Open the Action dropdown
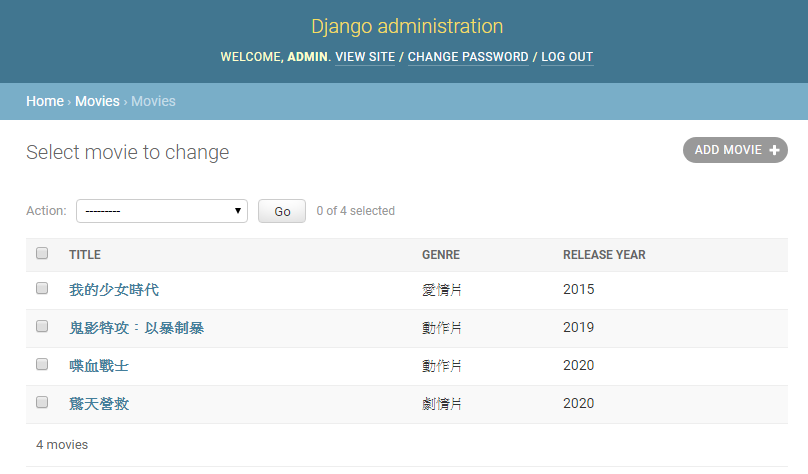Image resolution: width=808 pixels, height=474 pixels. click(162, 211)
